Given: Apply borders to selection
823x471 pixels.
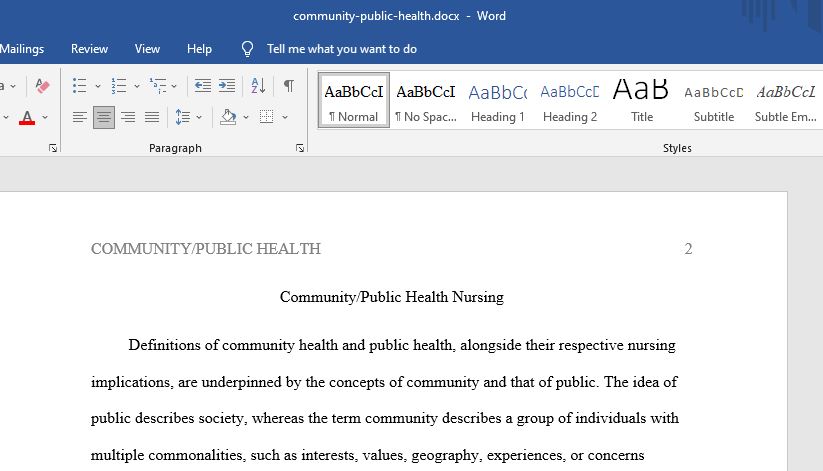Looking at the screenshot, I should tap(267, 117).
